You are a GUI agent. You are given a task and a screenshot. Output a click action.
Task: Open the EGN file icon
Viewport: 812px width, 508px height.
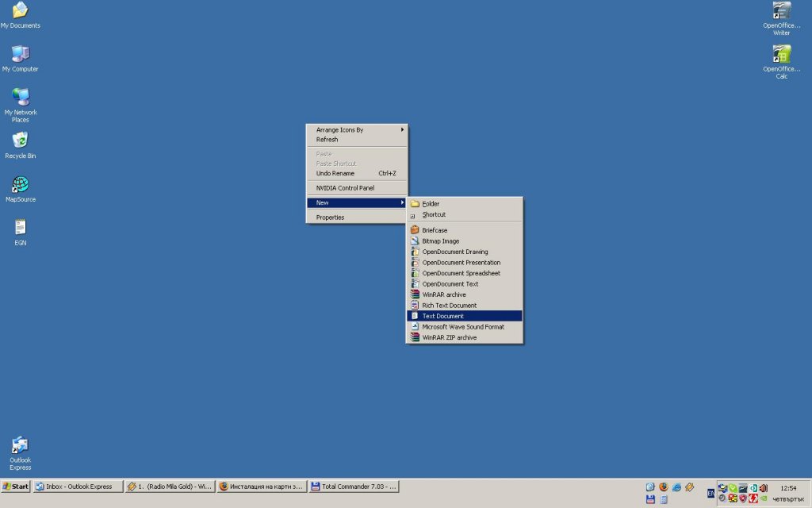[x=20, y=229]
